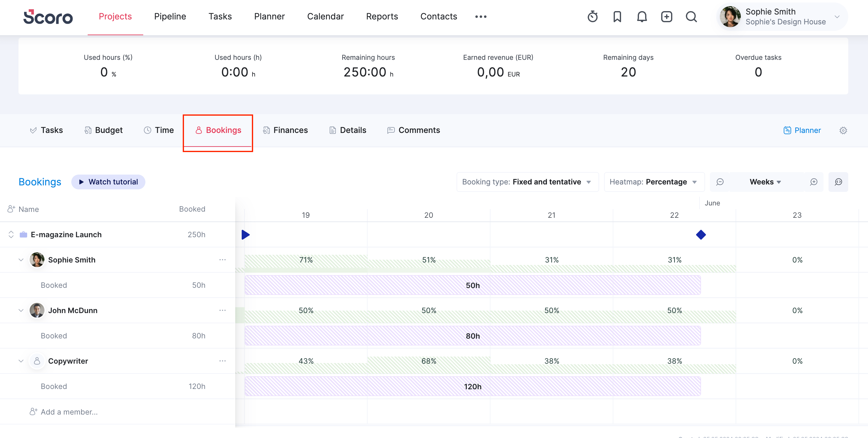Click Sophie Smith's 50h booking bar
The image size is (868, 438).
473,285
